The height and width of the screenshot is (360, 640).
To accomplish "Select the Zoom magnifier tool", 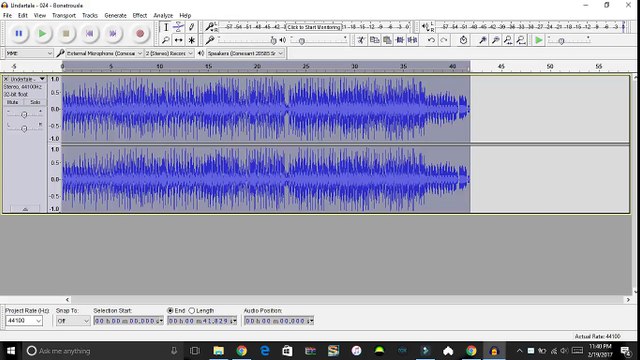I will pyautogui.click(x=165, y=40).
